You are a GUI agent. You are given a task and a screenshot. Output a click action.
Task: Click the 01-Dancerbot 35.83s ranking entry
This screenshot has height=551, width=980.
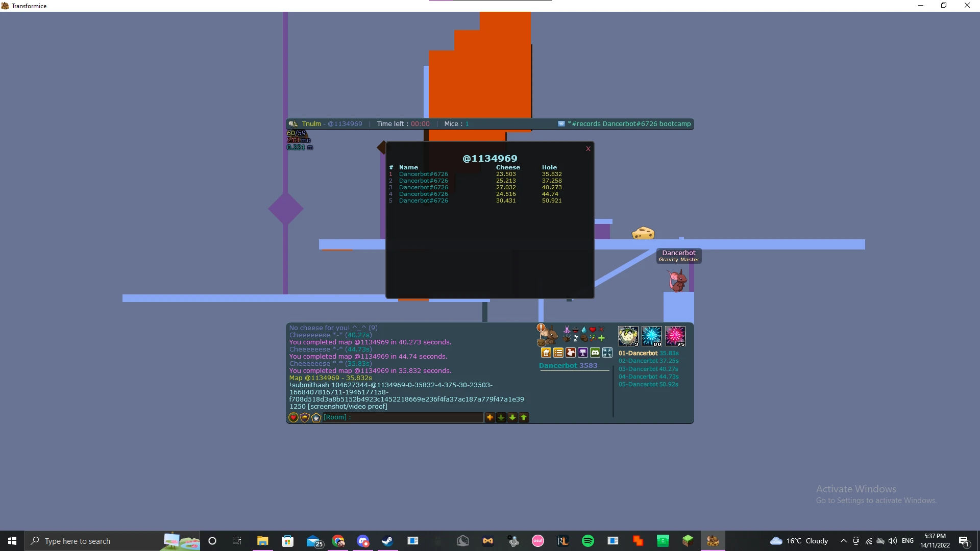tap(649, 353)
